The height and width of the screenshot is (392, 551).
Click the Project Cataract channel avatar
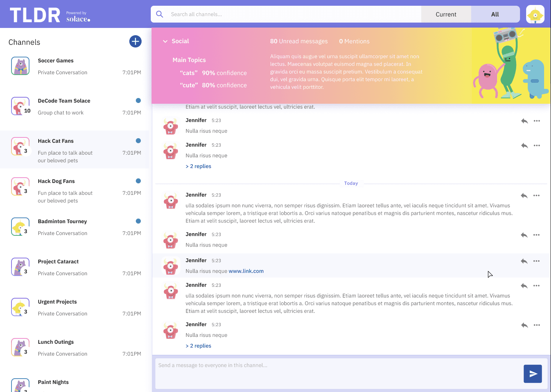[20, 267]
